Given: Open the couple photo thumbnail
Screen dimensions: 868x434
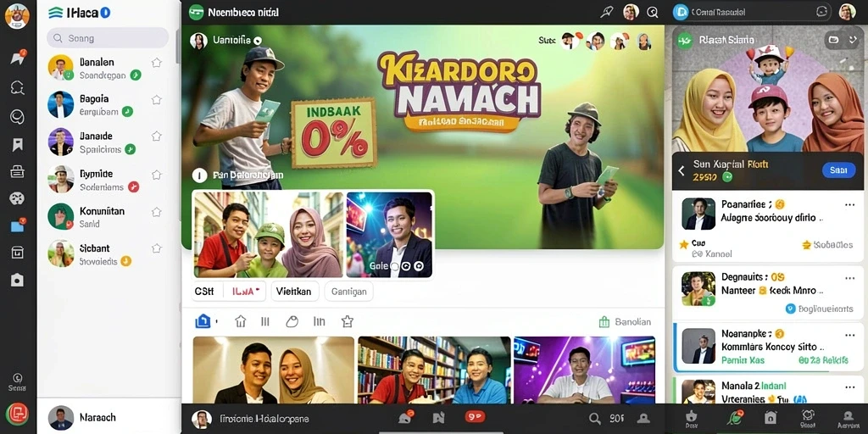Looking at the screenshot, I should pyautogui.click(x=274, y=370).
